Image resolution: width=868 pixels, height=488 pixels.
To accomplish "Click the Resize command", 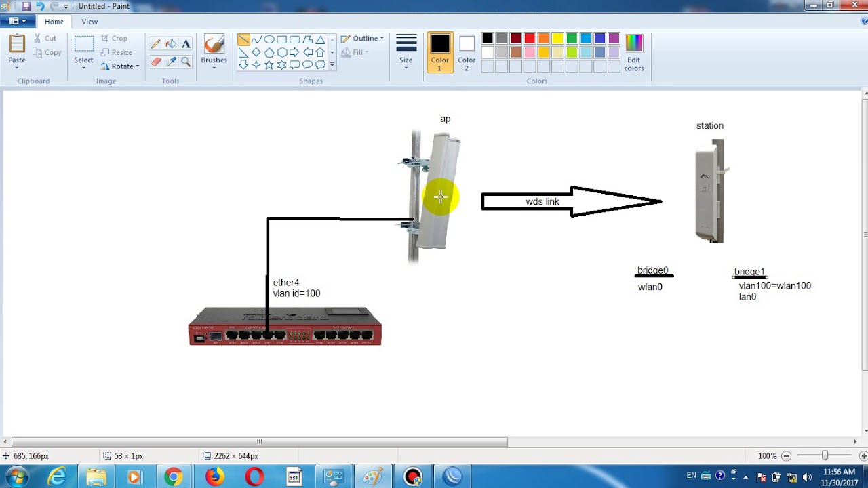I will point(116,52).
